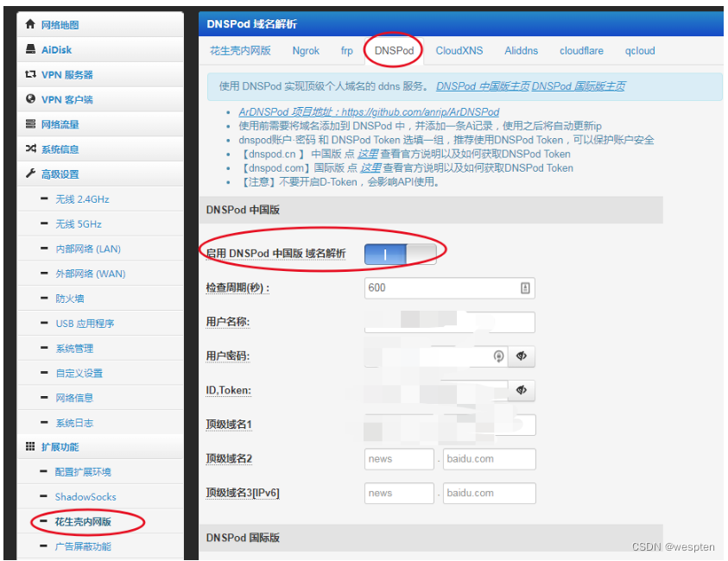Click the 用户密码 input field
The width and height of the screenshot is (728, 561).
pos(436,356)
